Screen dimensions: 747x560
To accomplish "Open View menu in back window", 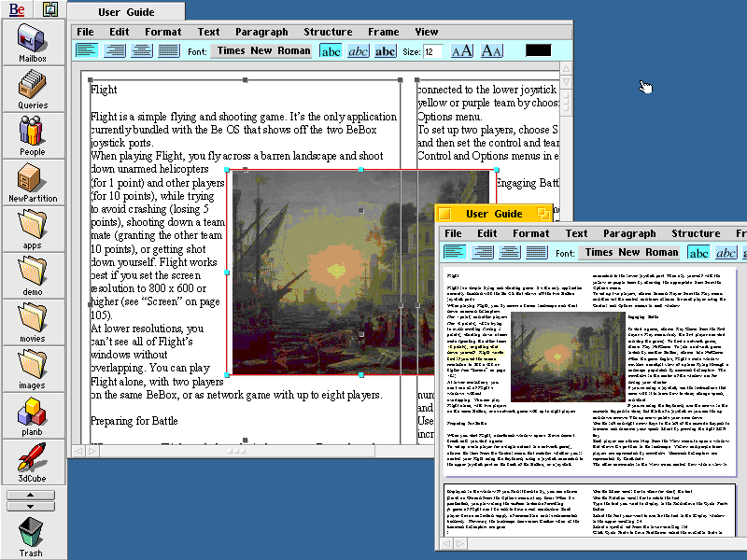I will pyautogui.click(x=427, y=32).
